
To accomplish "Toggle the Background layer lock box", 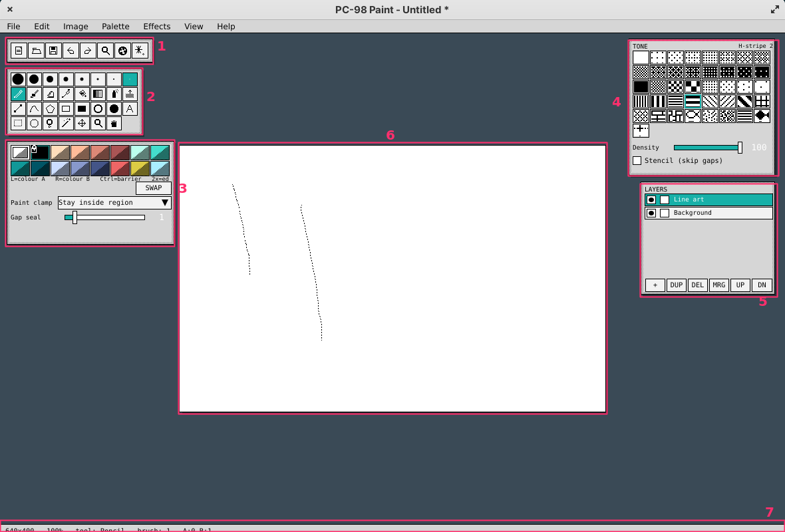I will pyautogui.click(x=665, y=213).
